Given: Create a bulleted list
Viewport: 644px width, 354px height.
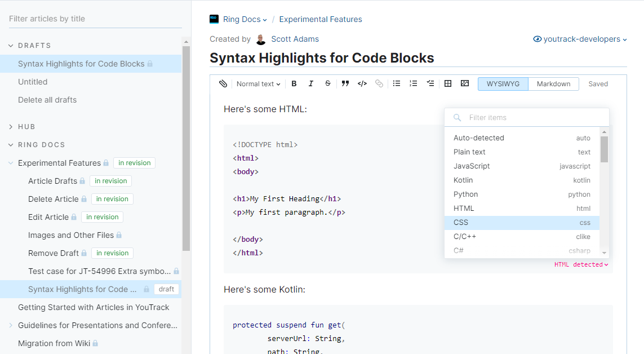Looking at the screenshot, I should click(x=397, y=83).
